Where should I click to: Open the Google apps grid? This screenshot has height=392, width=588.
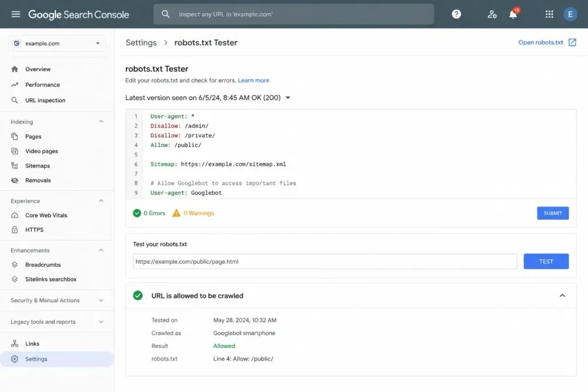549,14
